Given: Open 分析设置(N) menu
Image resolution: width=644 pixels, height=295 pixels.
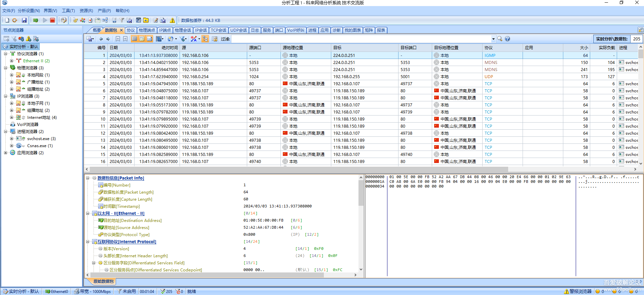Looking at the screenshot, I should click(29, 11).
